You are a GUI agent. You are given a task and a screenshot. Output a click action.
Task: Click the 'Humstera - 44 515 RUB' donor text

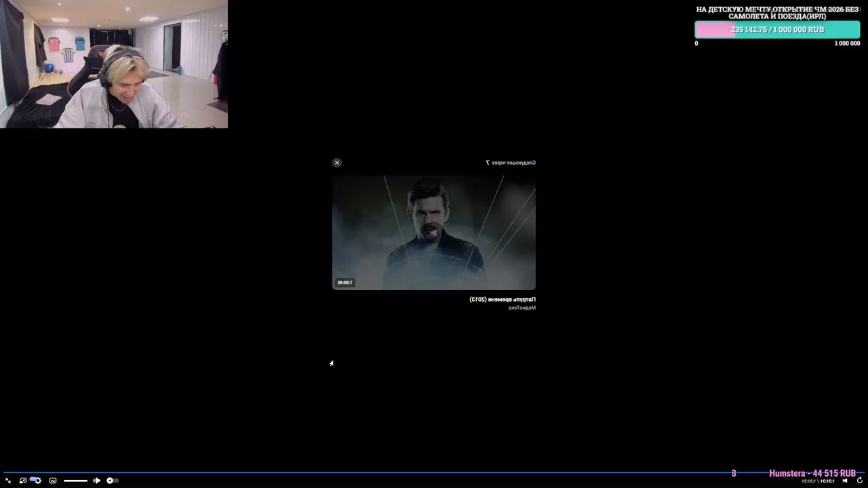[x=812, y=473]
